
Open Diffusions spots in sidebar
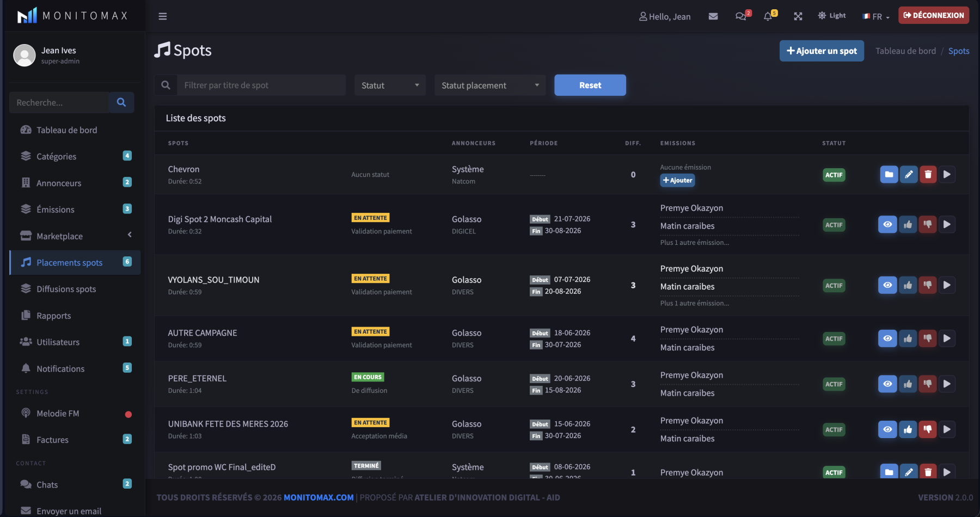tap(75, 289)
